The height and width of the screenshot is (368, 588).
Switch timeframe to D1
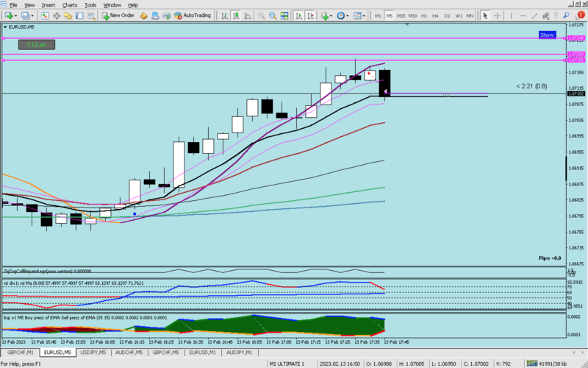447,15
